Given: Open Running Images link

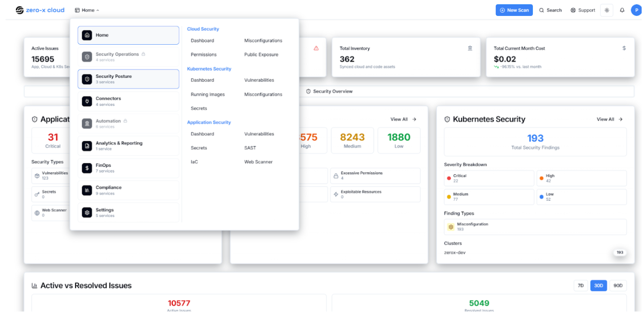Looking at the screenshot, I should [x=208, y=94].
